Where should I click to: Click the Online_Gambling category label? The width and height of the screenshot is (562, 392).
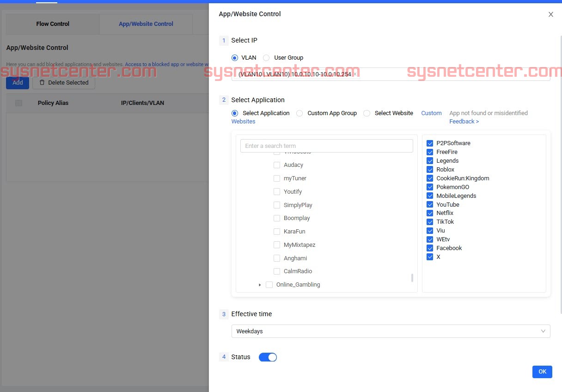click(x=298, y=285)
